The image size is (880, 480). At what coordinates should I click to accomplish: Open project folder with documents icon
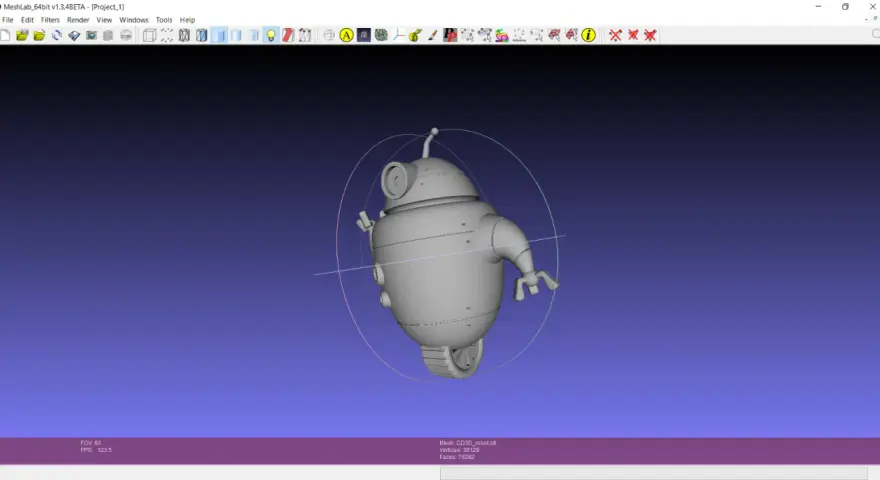22,35
